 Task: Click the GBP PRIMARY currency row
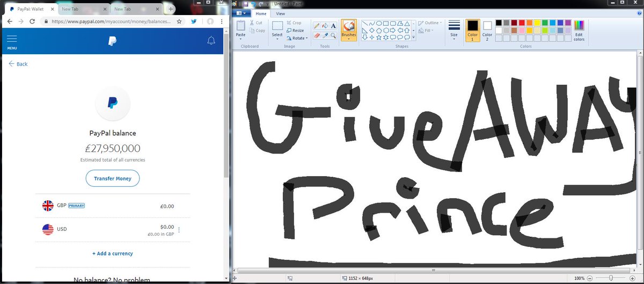[x=112, y=206]
